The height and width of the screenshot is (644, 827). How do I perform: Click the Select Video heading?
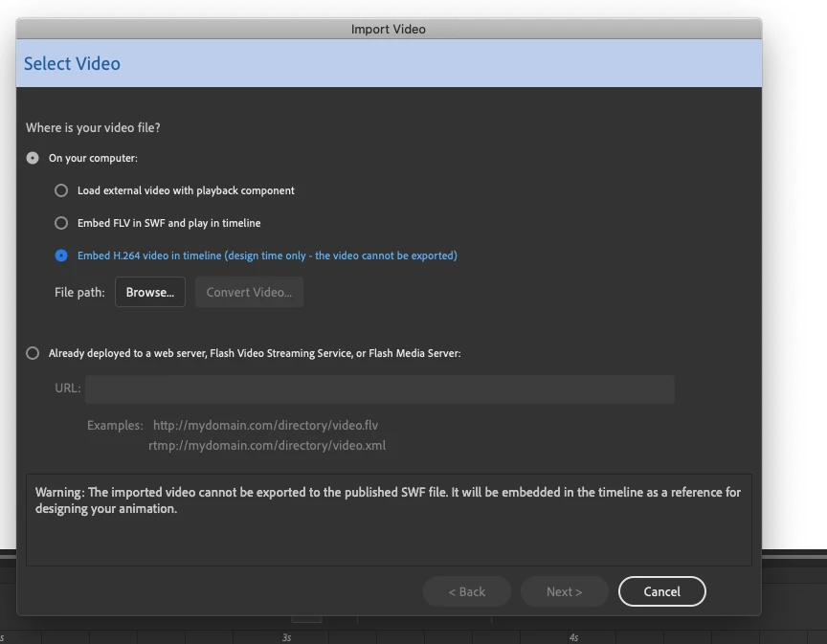click(x=72, y=64)
